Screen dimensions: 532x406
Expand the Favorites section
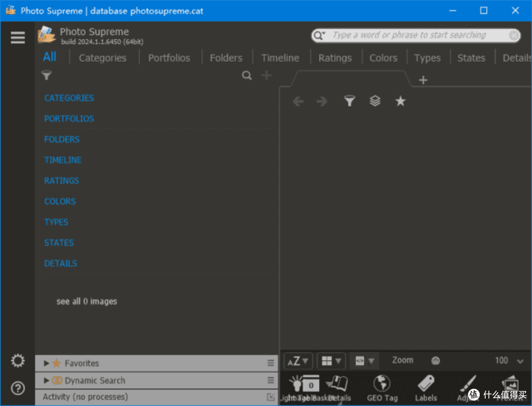click(x=46, y=363)
